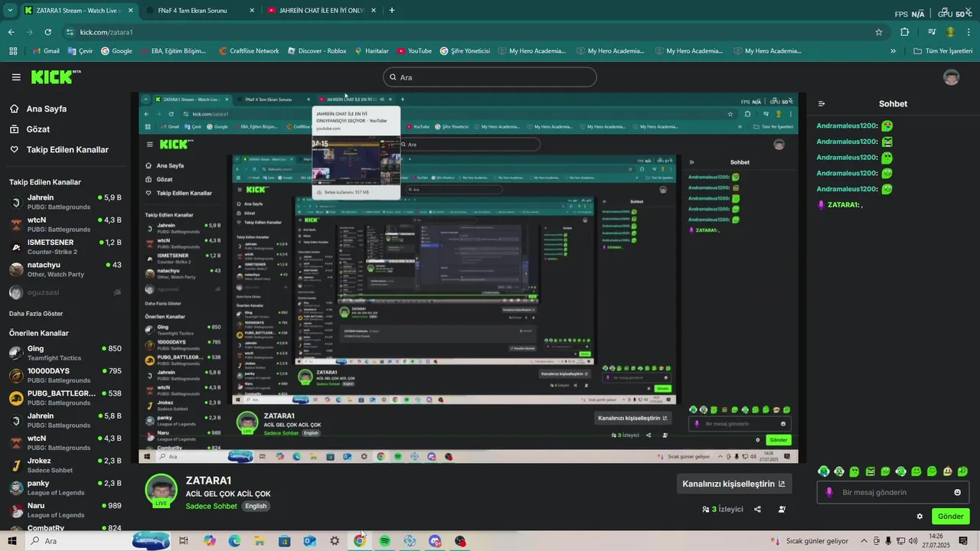Screen dimensions: 980x551
Task: Switch to FNaF 4 Tam Ekran Sorunu tab
Action: pos(201,11)
